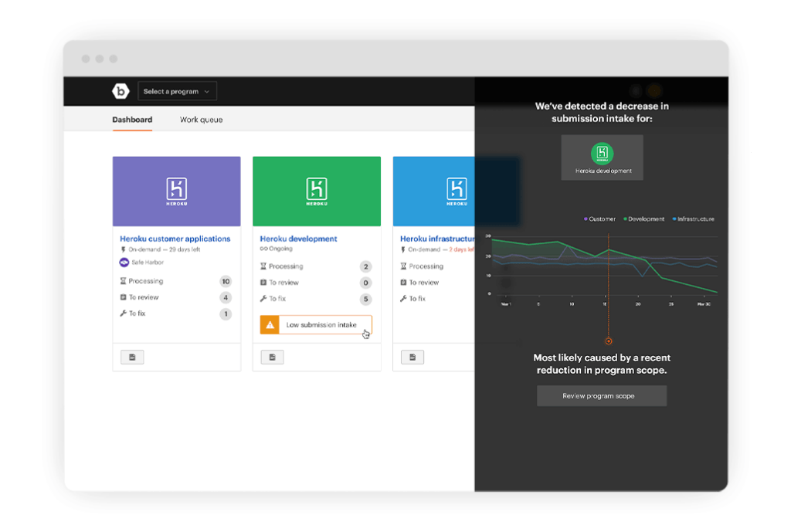This screenshot has width=791, height=532.
Task: Toggle the Customer series in chart legend
Action: tap(600, 219)
